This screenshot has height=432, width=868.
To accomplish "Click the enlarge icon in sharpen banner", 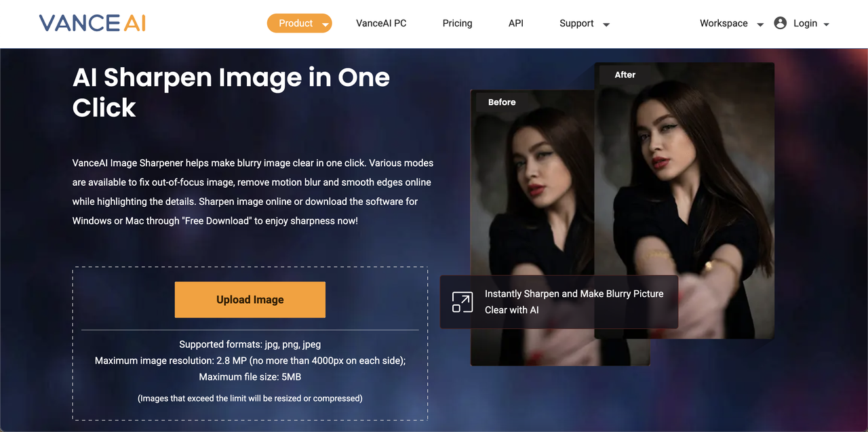I will pyautogui.click(x=462, y=302).
